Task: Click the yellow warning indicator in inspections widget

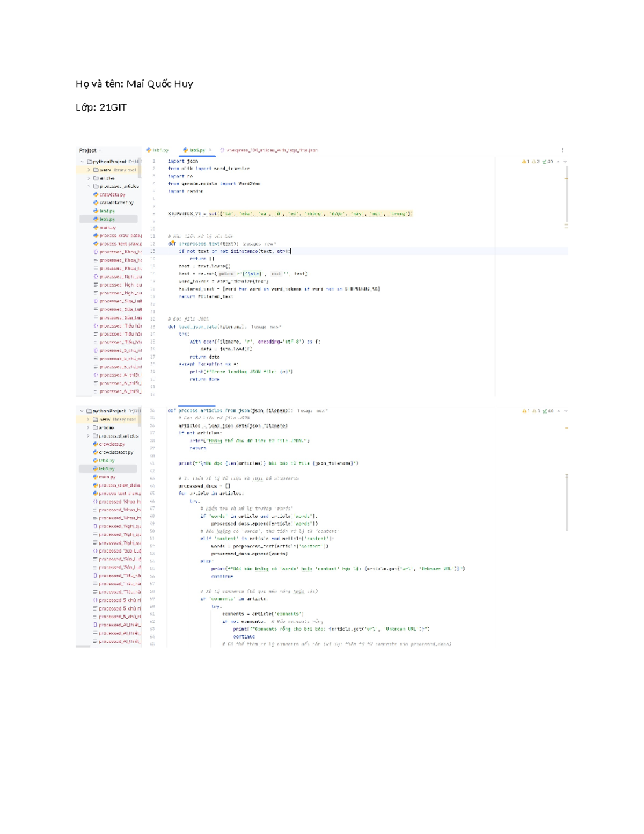Action: coord(524,162)
